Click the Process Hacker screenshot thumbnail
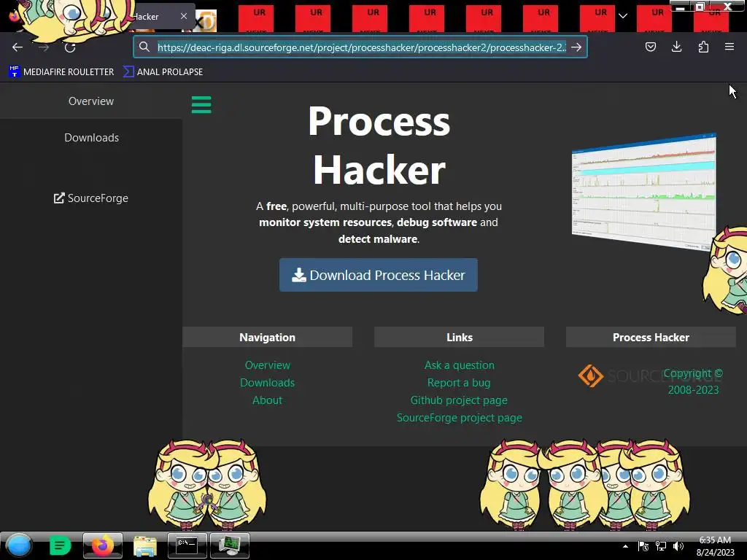The height and width of the screenshot is (560, 747). point(644,191)
